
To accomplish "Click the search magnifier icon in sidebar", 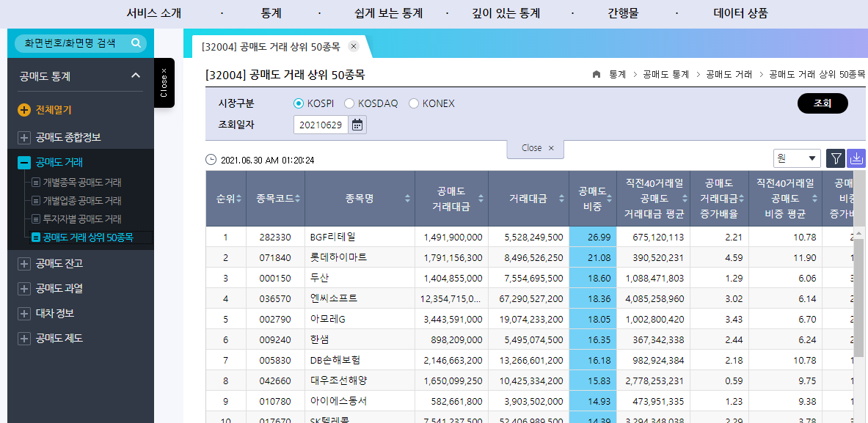I will point(136,43).
